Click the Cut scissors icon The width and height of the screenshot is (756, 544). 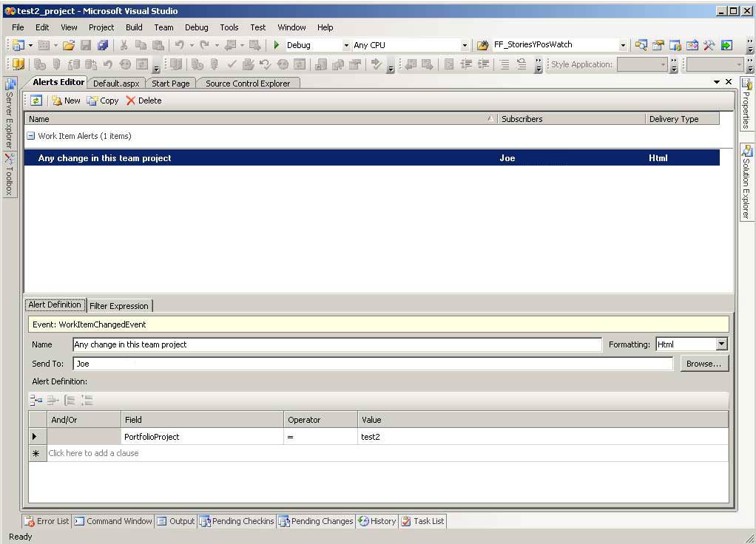pyautogui.click(x=124, y=45)
